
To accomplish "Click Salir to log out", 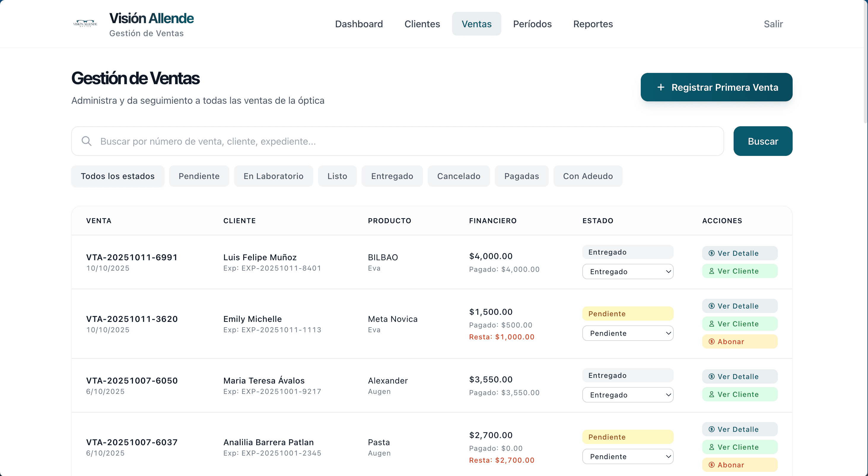I will (773, 24).
